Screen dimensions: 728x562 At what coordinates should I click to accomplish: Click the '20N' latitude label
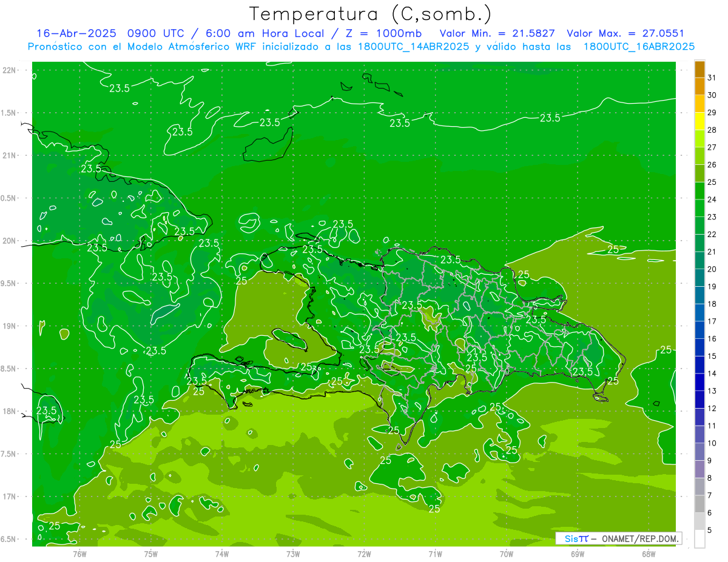[x=9, y=241]
